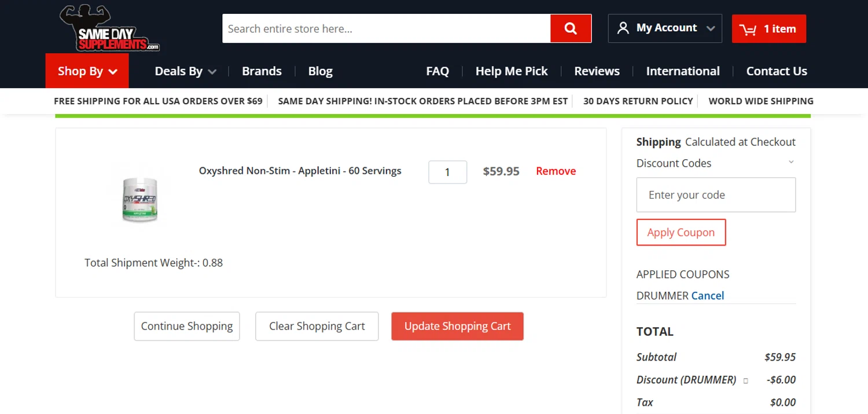Click the user profile icon
868x414 pixels.
click(x=623, y=28)
